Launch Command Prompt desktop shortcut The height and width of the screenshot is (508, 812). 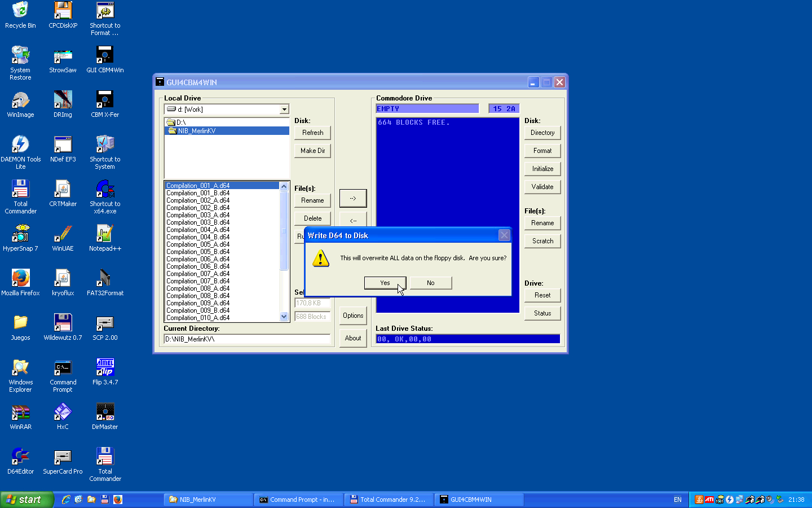click(x=63, y=375)
